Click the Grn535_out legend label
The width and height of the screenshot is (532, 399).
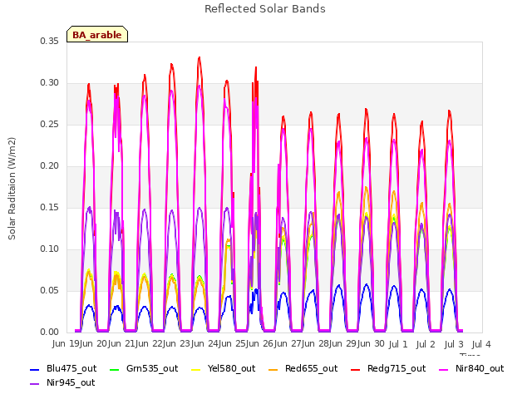pos(152,368)
